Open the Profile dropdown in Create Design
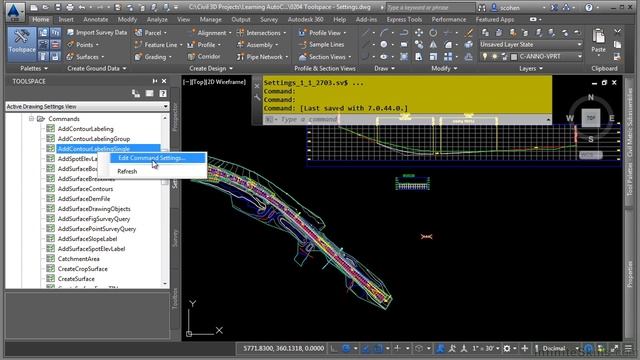Viewport: 640px width, 360px height. pyautogui.click(x=204, y=45)
